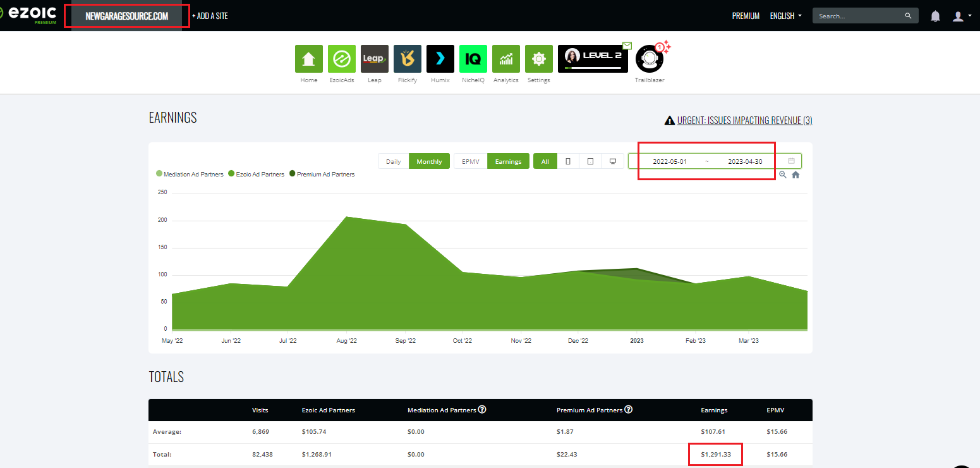Click average visits value 6,869
Image resolution: width=980 pixels, height=468 pixels.
(x=260, y=431)
